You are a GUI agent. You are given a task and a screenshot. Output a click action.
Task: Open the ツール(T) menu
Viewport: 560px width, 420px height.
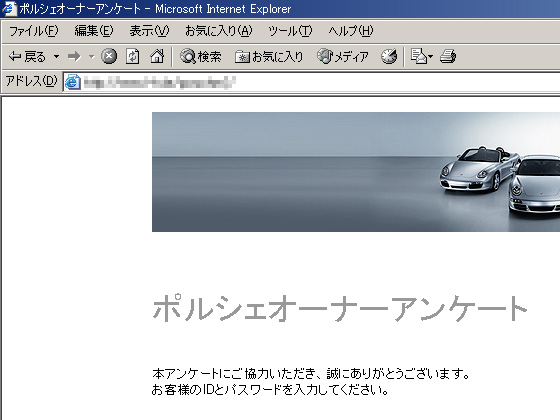(x=290, y=31)
